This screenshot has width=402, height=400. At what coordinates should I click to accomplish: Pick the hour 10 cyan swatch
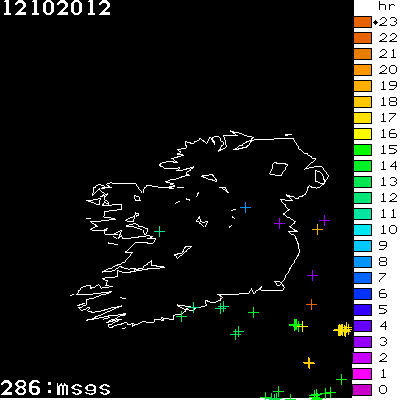point(362,230)
